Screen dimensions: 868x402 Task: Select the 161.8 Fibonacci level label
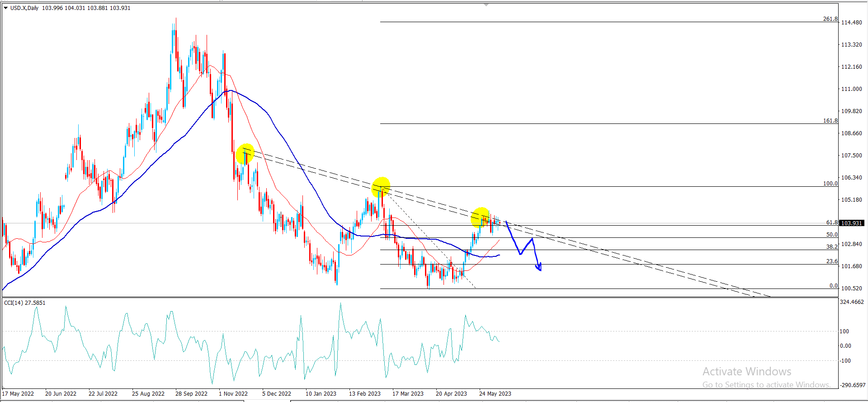[x=830, y=121]
